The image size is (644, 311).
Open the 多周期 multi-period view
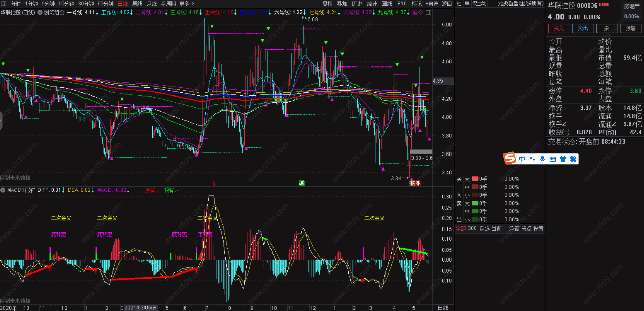[x=168, y=4]
